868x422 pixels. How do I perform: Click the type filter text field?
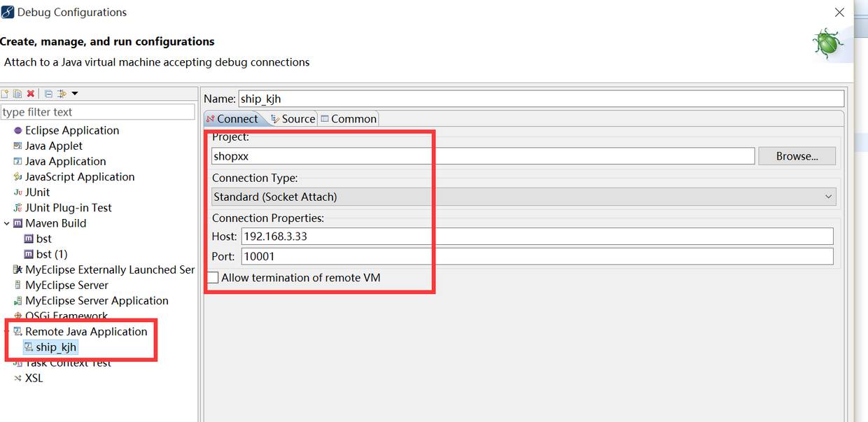click(98, 112)
